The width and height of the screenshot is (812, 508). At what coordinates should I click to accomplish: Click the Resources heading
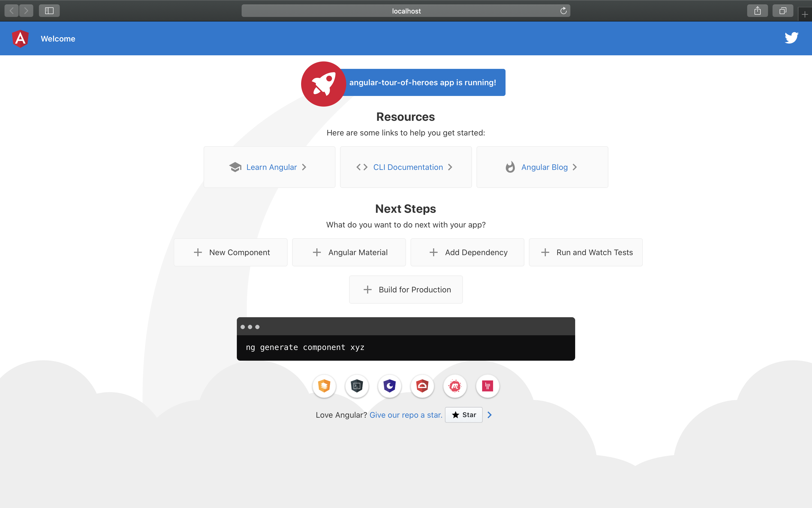click(405, 117)
